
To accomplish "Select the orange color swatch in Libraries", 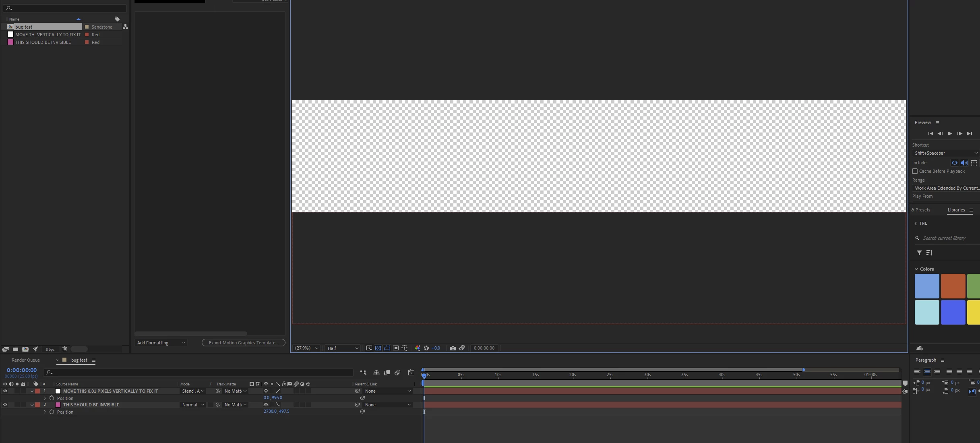I will coord(953,286).
